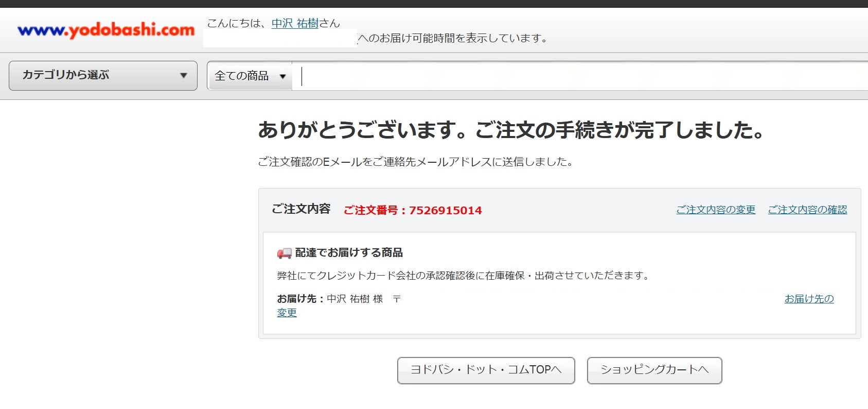Open the ご注文内容の確認 link
Viewport: 868px width, 409px height.
pyautogui.click(x=807, y=210)
